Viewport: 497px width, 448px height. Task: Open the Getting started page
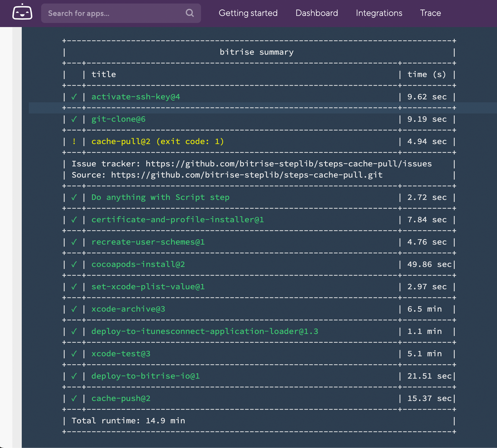(248, 13)
